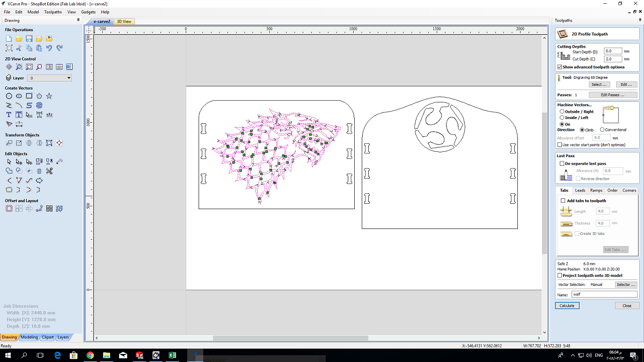The height and width of the screenshot is (362, 644).
Task: Open the Gadgets menu
Action: click(89, 12)
